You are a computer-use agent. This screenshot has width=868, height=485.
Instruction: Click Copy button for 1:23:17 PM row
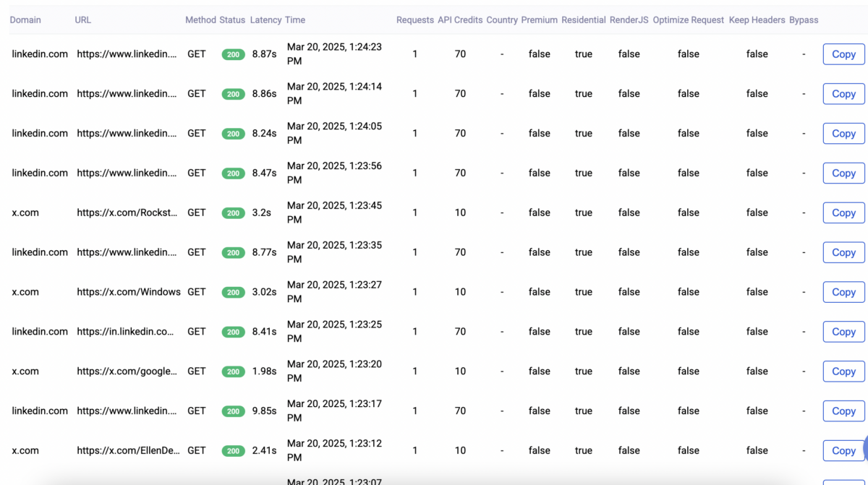tap(843, 411)
